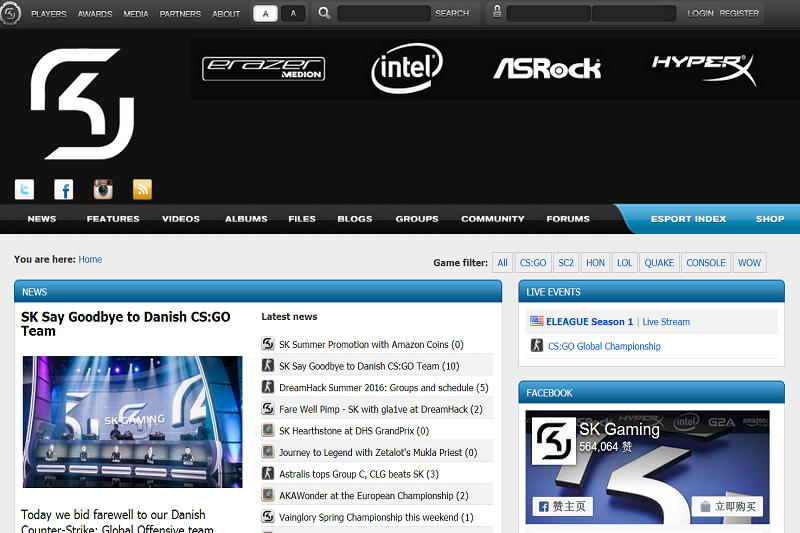Open the PLAYERS top menu

click(48, 14)
